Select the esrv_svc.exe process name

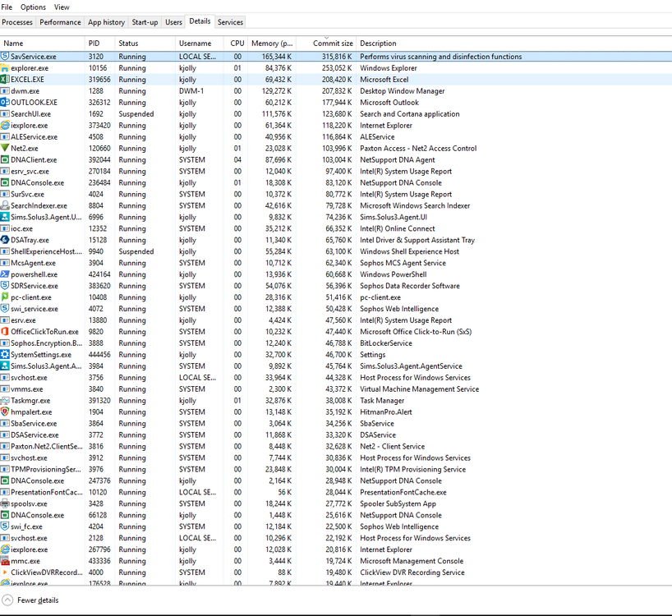coord(30,172)
